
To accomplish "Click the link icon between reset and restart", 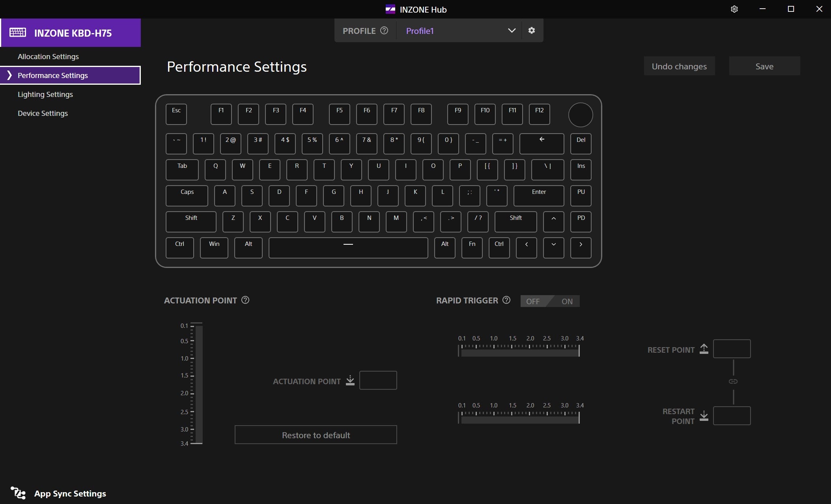I will pyautogui.click(x=733, y=381).
